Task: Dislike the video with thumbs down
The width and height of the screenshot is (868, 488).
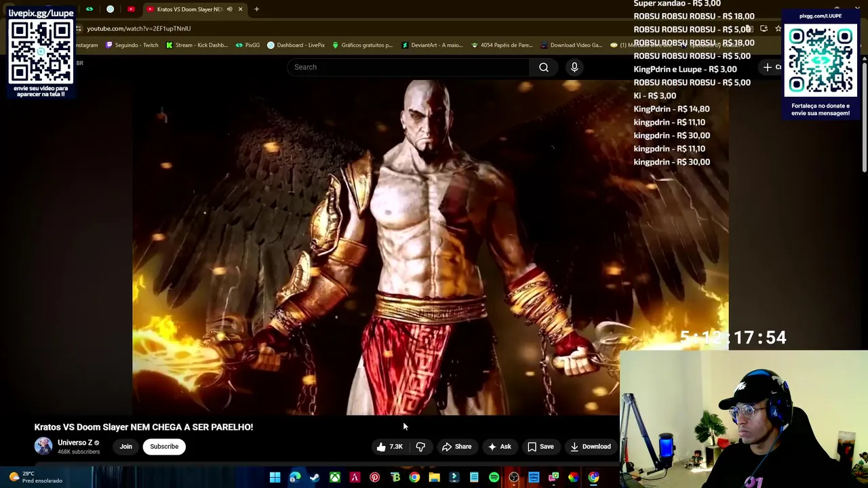Action: [x=420, y=447]
